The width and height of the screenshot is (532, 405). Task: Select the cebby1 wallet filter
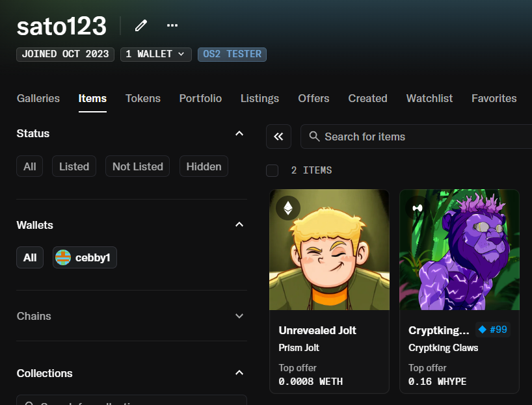click(x=85, y=257)
